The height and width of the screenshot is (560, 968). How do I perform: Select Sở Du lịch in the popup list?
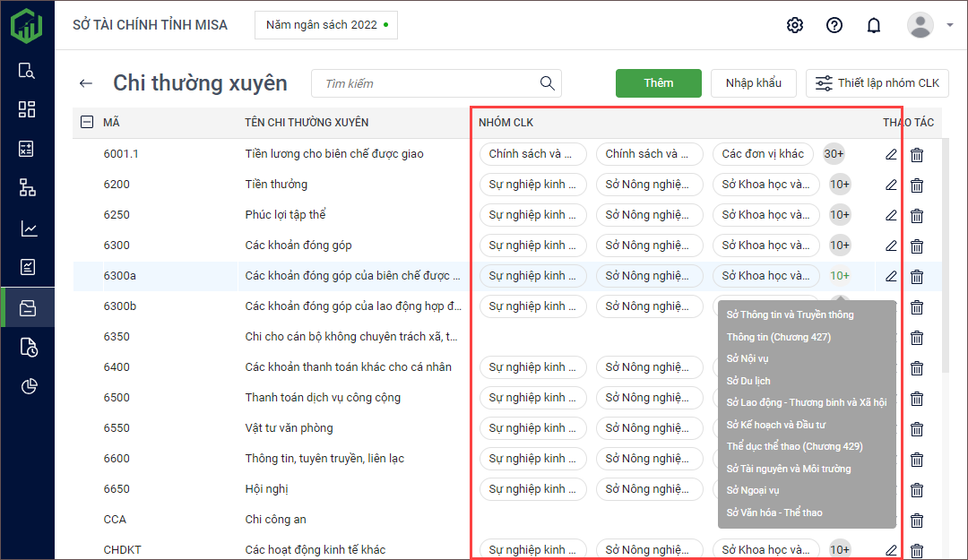(748, 381)
